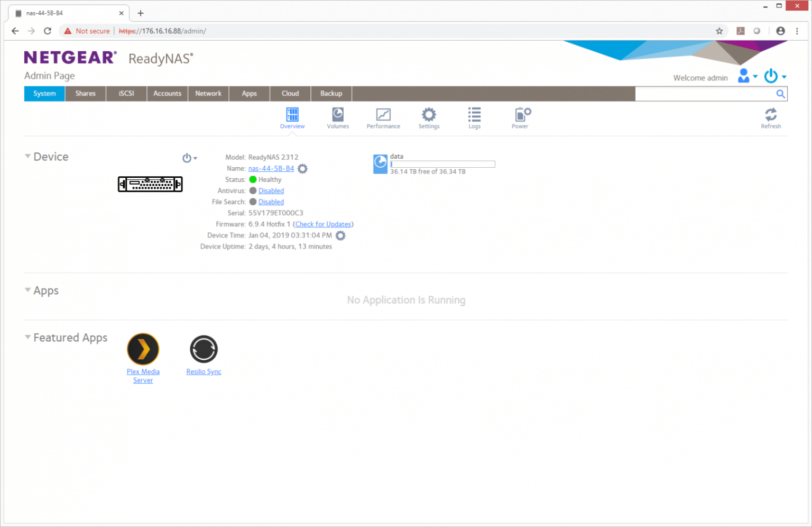Image resolution: width=812 pixels, height=527 pixels.
Task: Open the Plex Media Server link
Action: [143, 376]
